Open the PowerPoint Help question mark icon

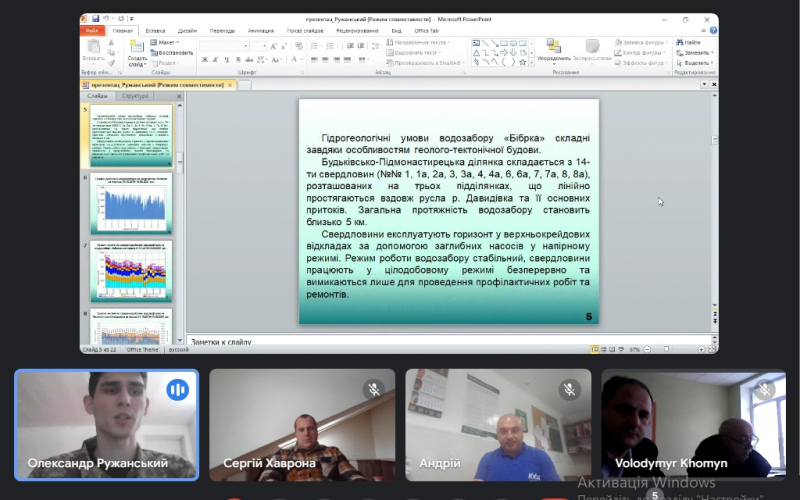point(713,31)
